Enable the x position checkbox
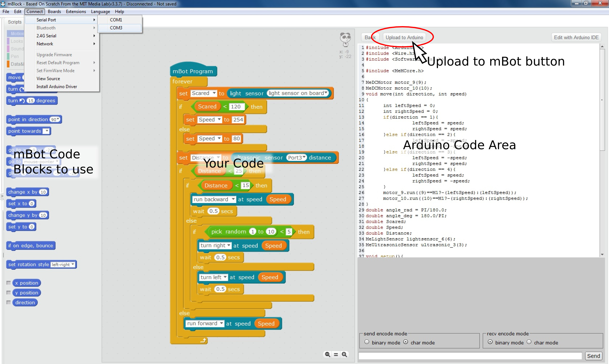Viewport: 609px width, 364px height. pos(9,283)
